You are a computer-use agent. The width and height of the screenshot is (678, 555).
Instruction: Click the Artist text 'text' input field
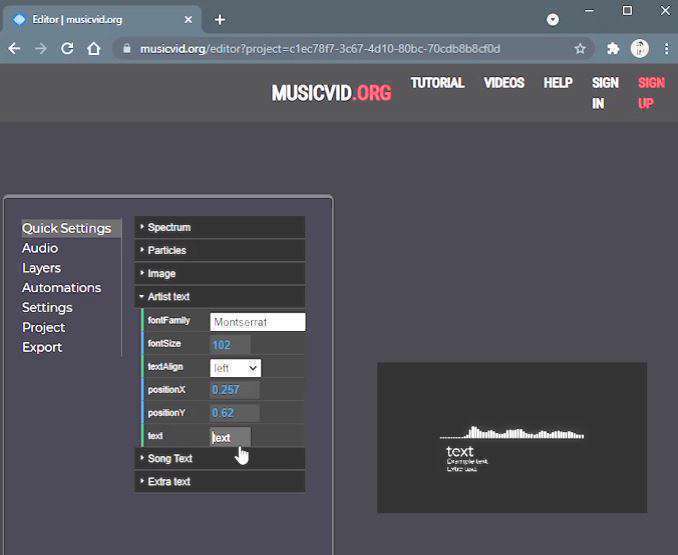[230, 437]
